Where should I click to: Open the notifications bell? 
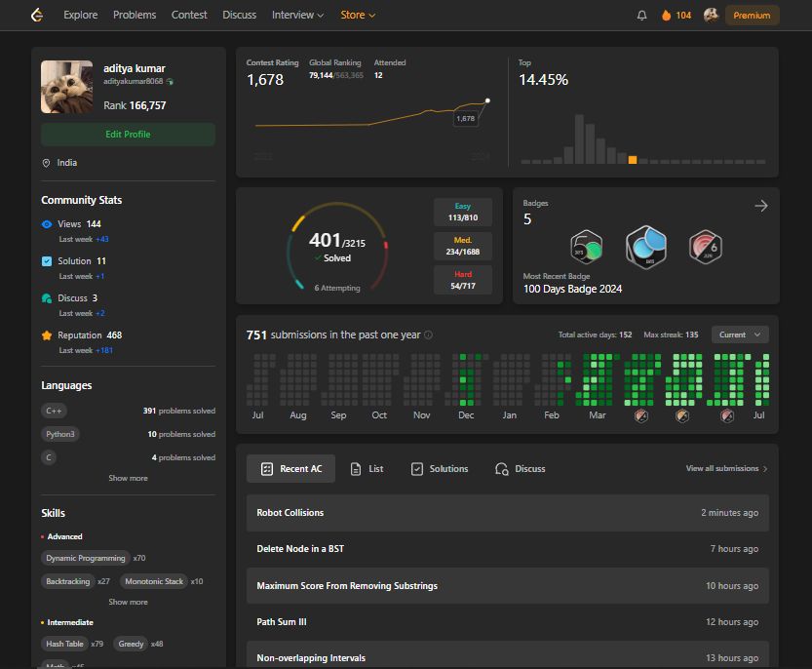coord(641,15)
